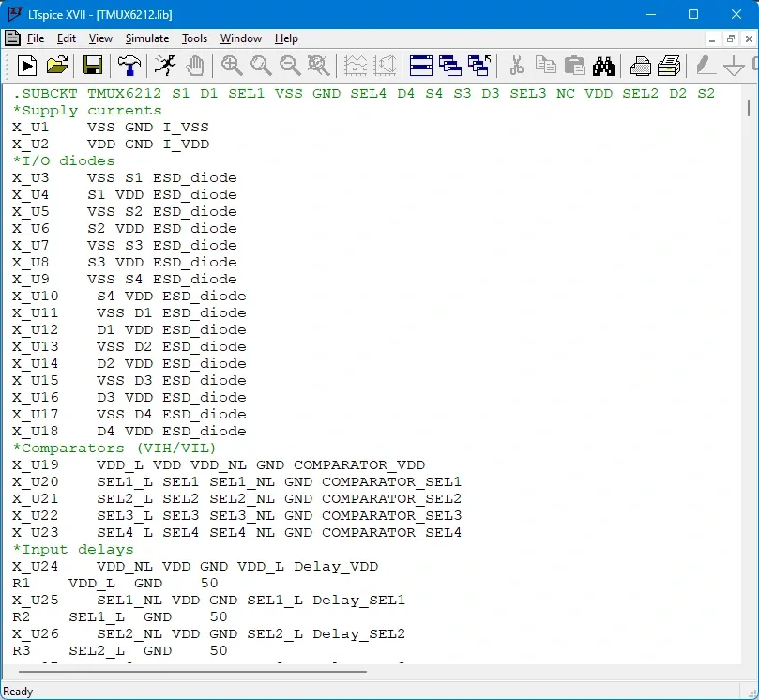Click the Close All Windows icon
This screenshot has height=700, width=759.
point(479,66)
